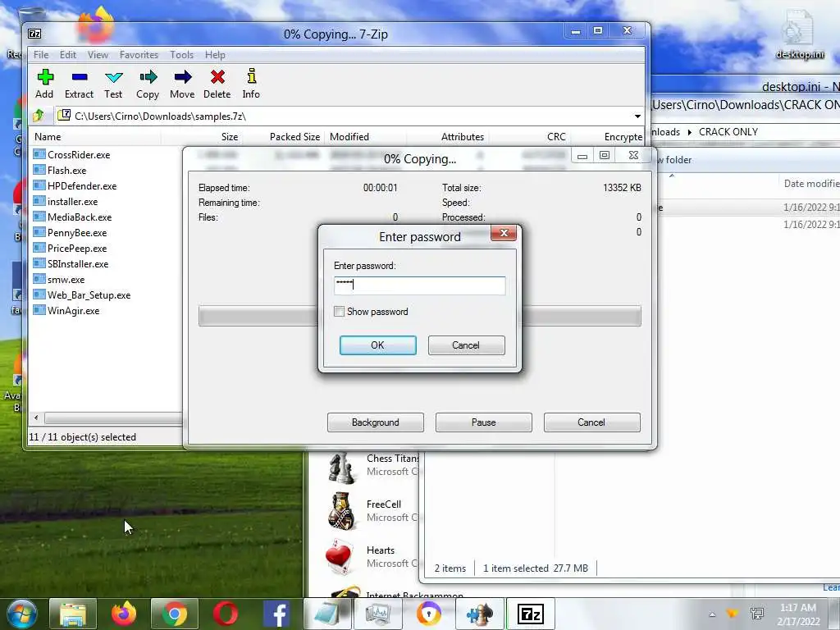
Task: Sort by the Modified column header
Action: 349,137
